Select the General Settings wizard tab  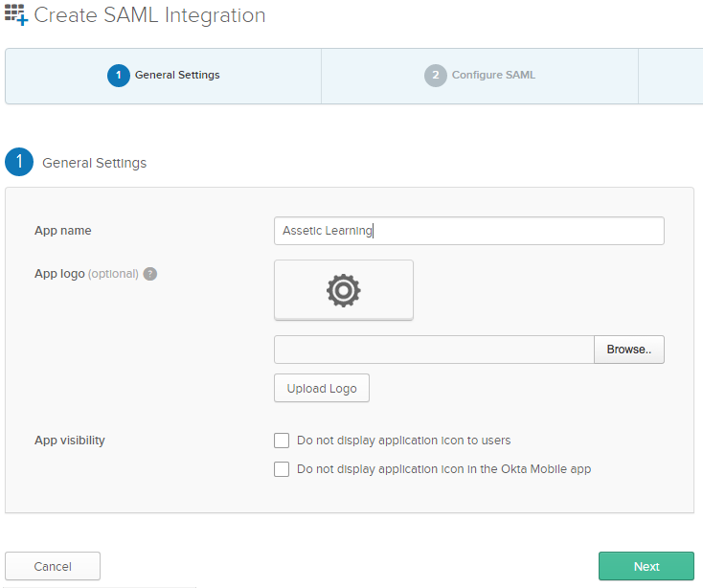163,76
